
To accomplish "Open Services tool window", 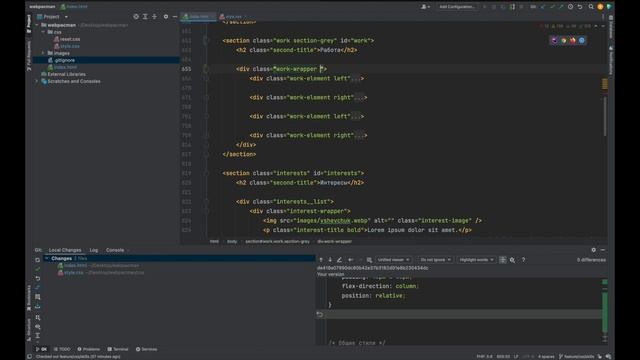I will pyautogui.click(x=147, y=349).
